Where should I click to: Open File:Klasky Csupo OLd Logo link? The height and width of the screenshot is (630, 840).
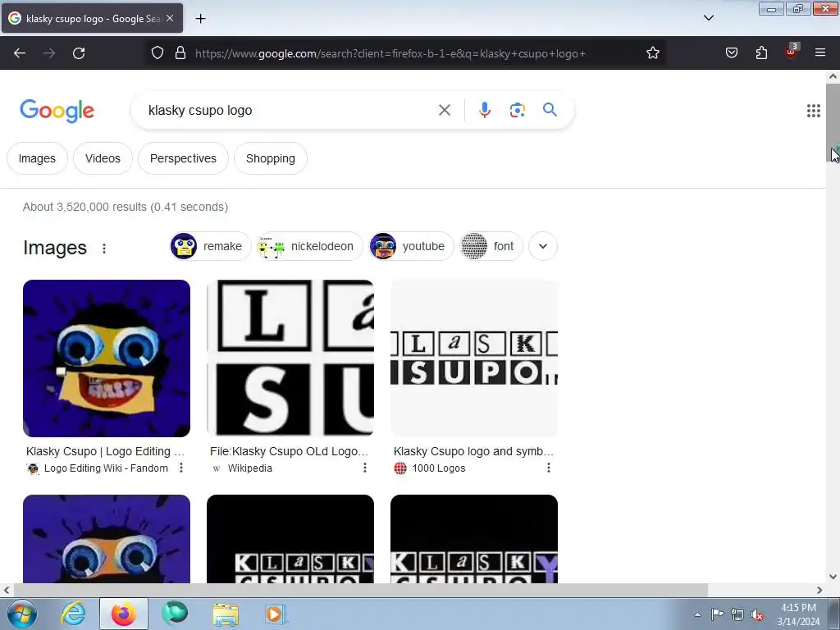click(x=290, y=451)
